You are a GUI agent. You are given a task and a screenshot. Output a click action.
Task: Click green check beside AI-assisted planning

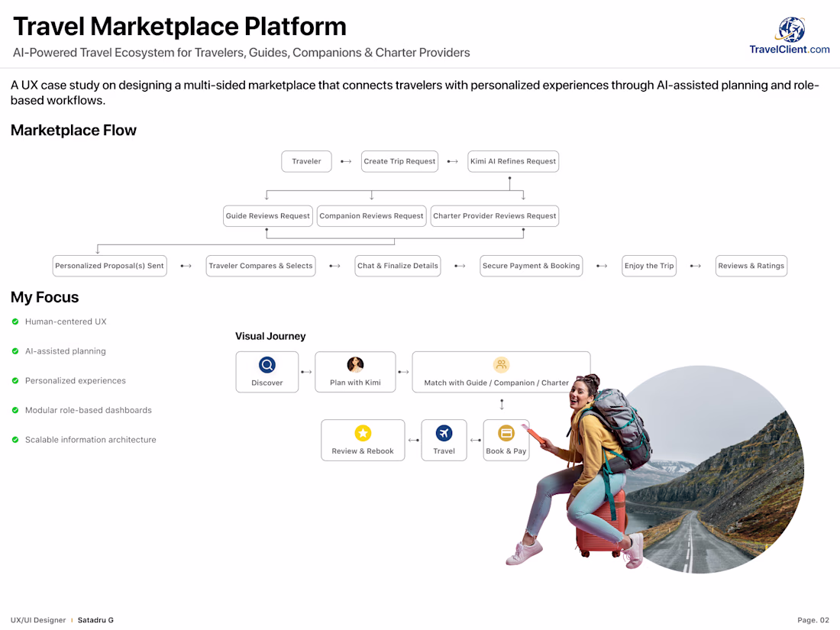click(15, 351)
